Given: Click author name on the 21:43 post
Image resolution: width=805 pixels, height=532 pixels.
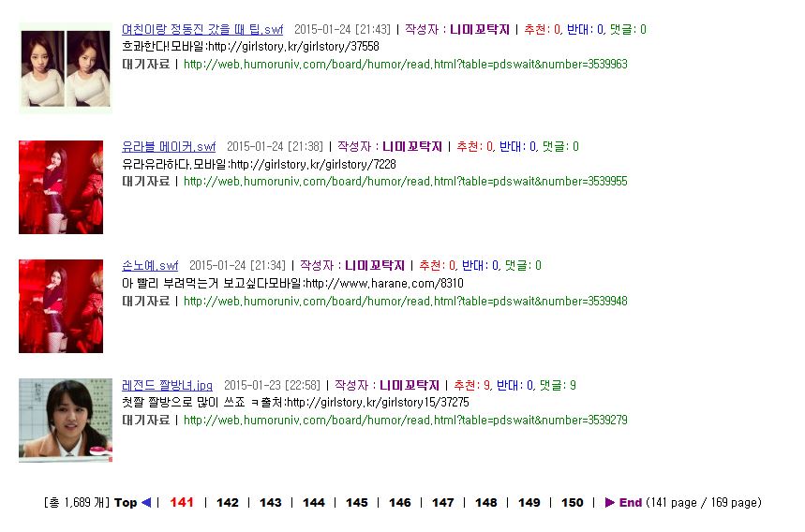Looking at the screenshot, I should (480, 29).
